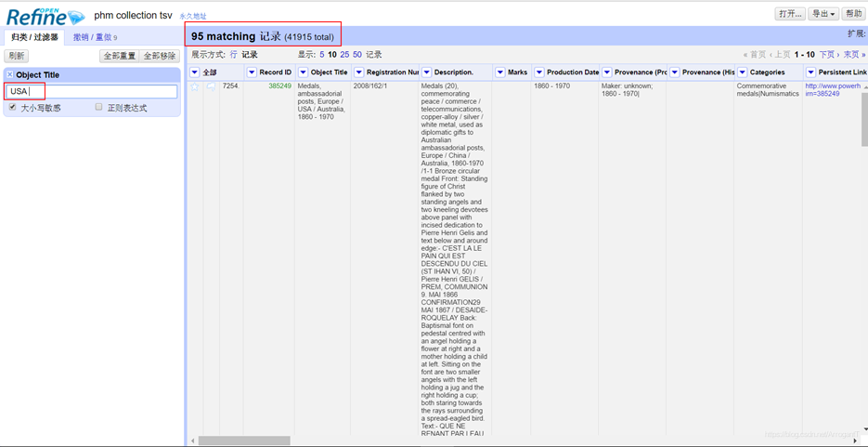Open Registration Number column dropdown
Viewport: 868px width, 447px height.
359,72
